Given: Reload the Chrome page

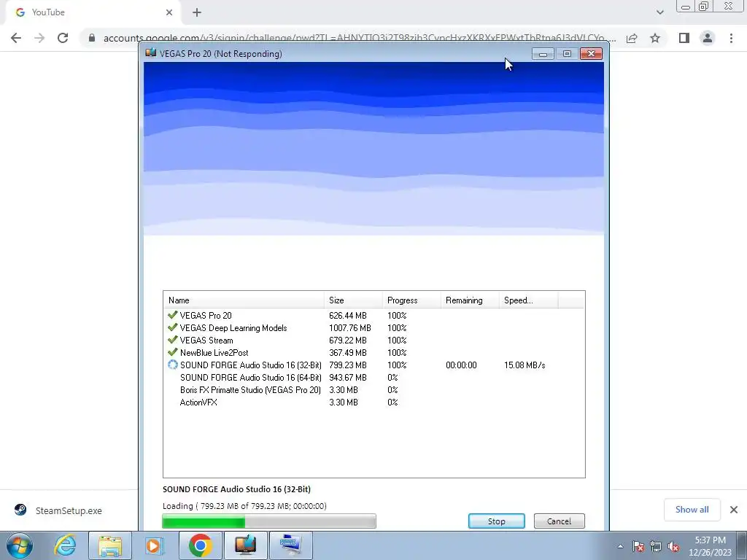Looking at the screenshot, I should coord(63,38).
